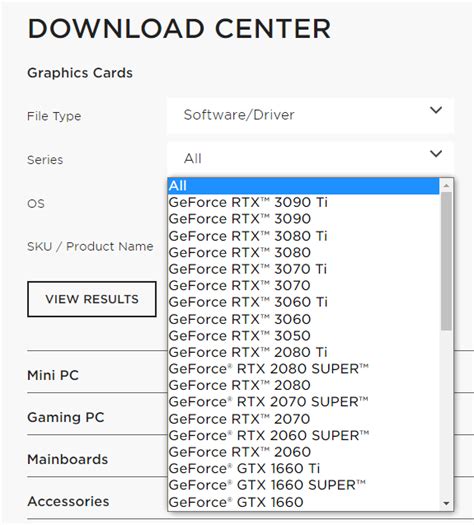Select GeForce RTX 2080 Ti

(x=304, y=352)
